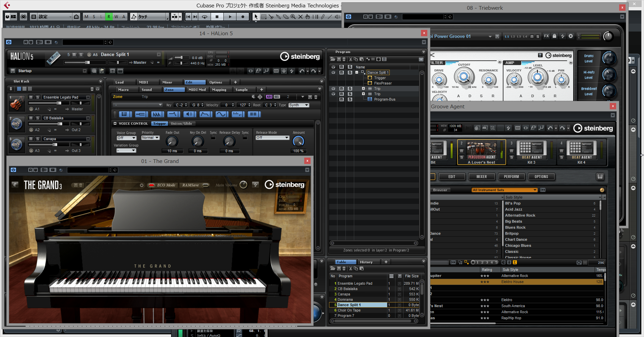
Task: Open Priority Normal dropdown
Action: pos(150,138)
